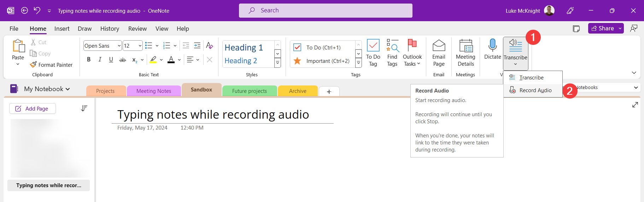Select the 'Typing notes while recor...' page
644x202 pixels.
click(x=49, y=185)
